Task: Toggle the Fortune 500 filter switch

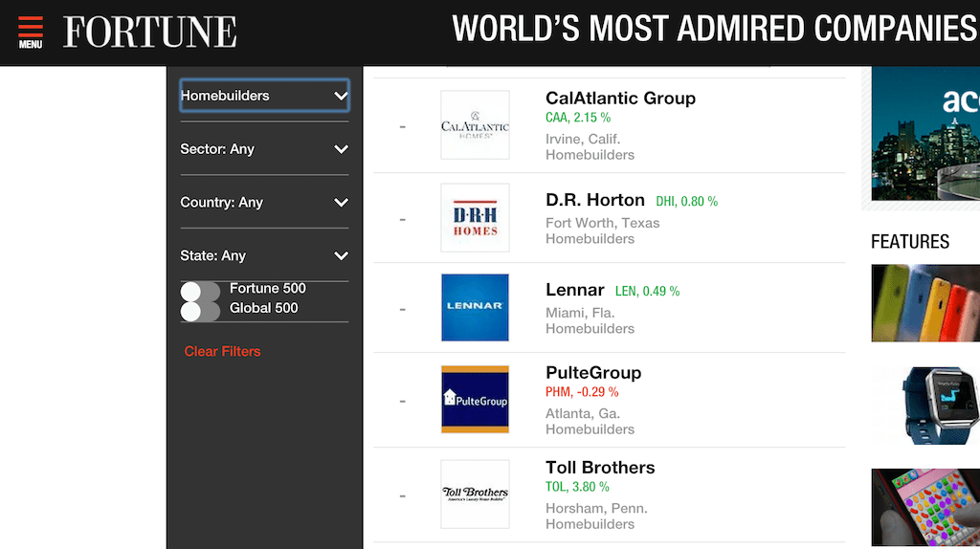Action: click(x=200, y=291)
